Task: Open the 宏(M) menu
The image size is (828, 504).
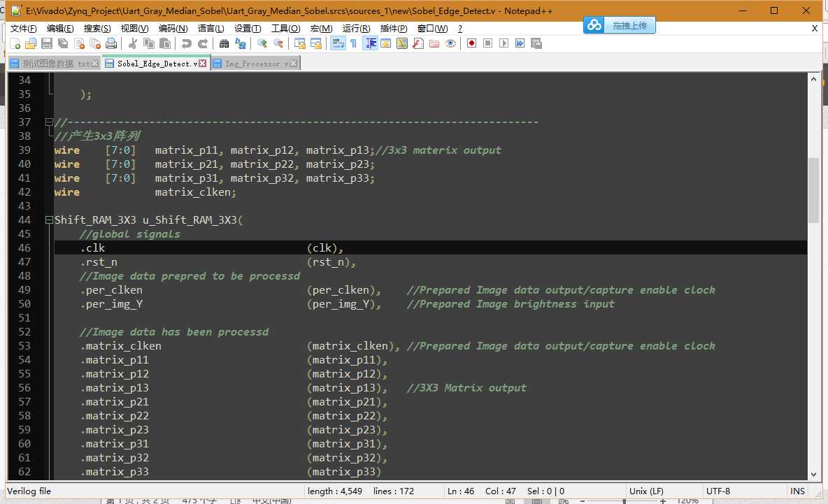Action: [321, 29]
